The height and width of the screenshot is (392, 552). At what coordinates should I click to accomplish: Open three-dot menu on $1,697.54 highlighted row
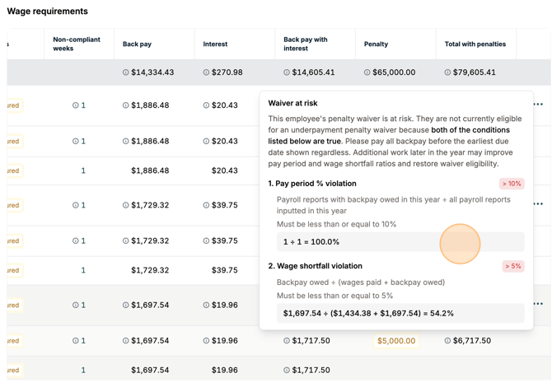pyautogui.click(x=538, y=304)
